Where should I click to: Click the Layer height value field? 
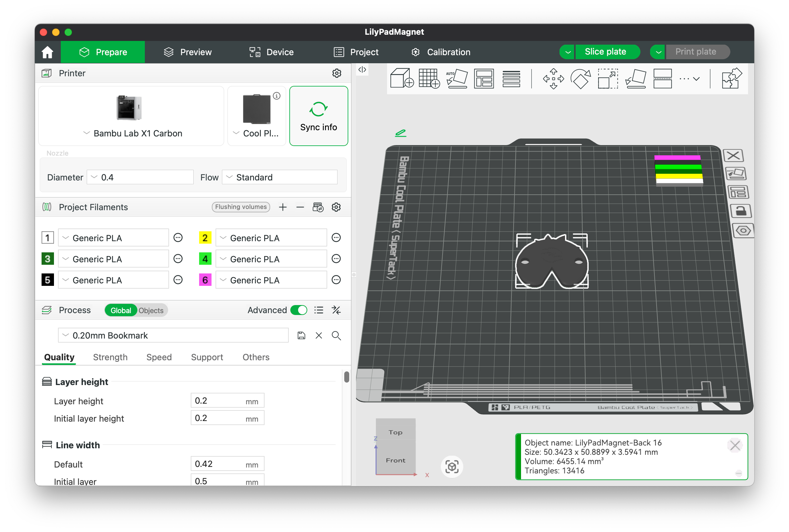(x=227, y=400)
